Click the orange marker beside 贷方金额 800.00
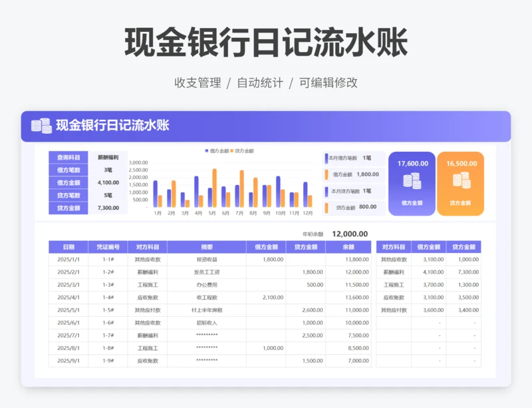 point(327,206)
